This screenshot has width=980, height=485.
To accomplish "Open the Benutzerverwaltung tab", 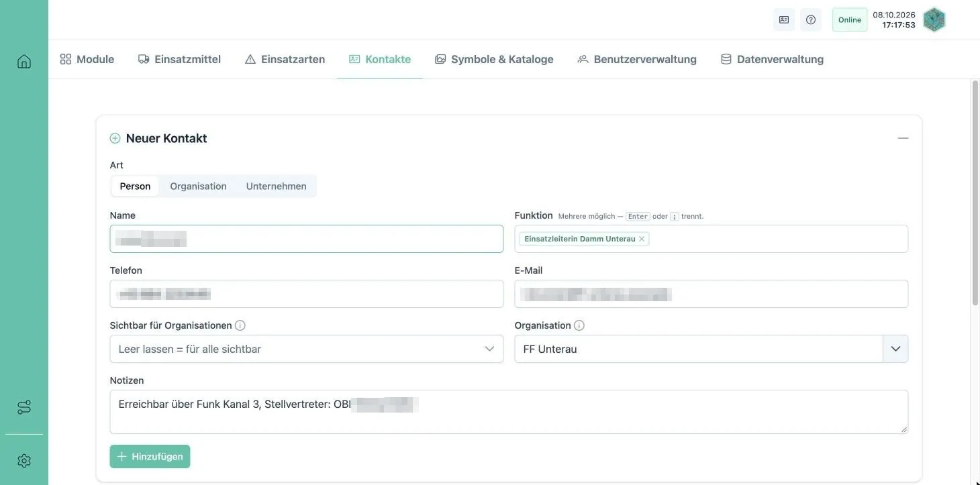I will pyautogui.click(x=637, y=59).
